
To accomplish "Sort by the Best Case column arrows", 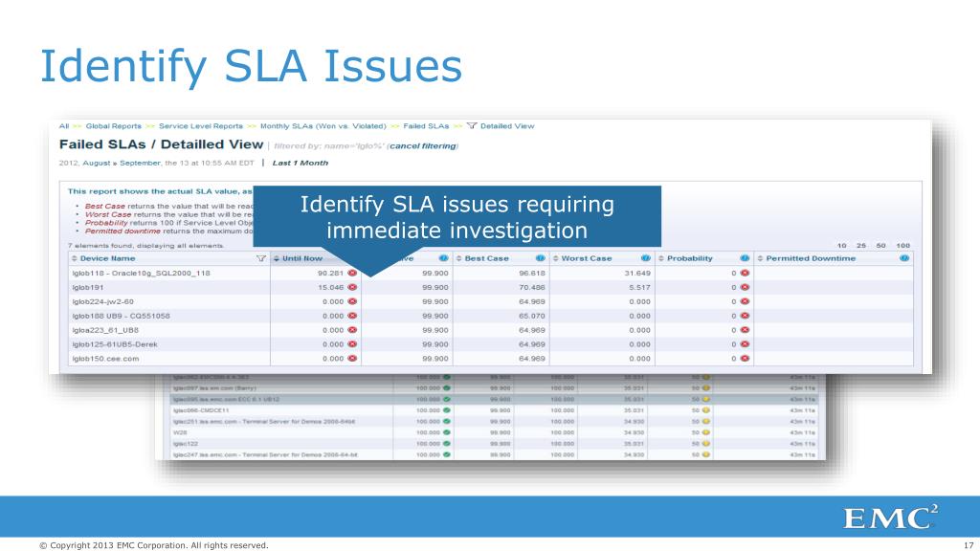I will (x=458, y=258).
